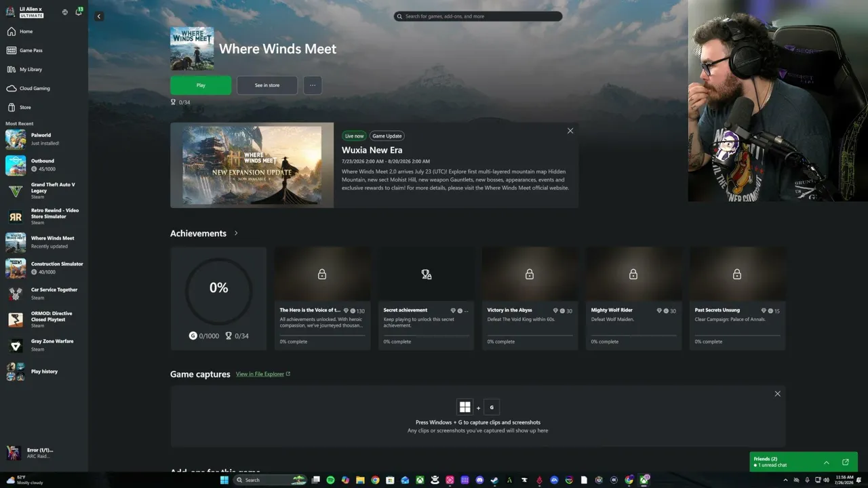Expand Achievements with the chevron arrow

pyautogui.click(x=236, y=233)
